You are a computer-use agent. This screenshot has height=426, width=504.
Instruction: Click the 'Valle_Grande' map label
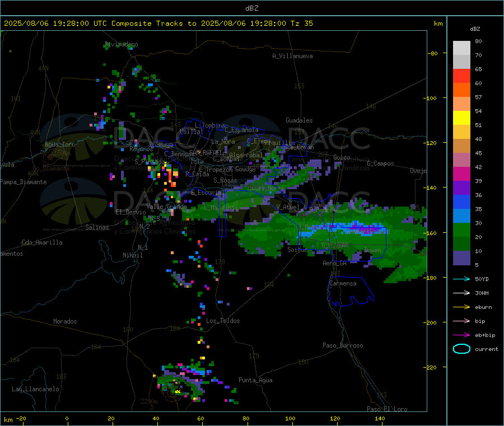click(166, 206)
